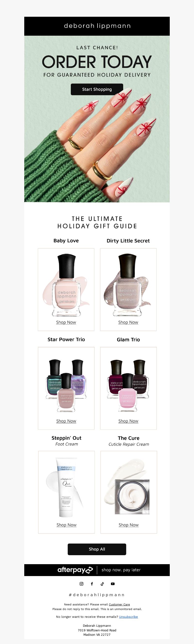Viewport: 194px width, 644px height.
Task: Click the Shop All button
Action: click(97, 549)
